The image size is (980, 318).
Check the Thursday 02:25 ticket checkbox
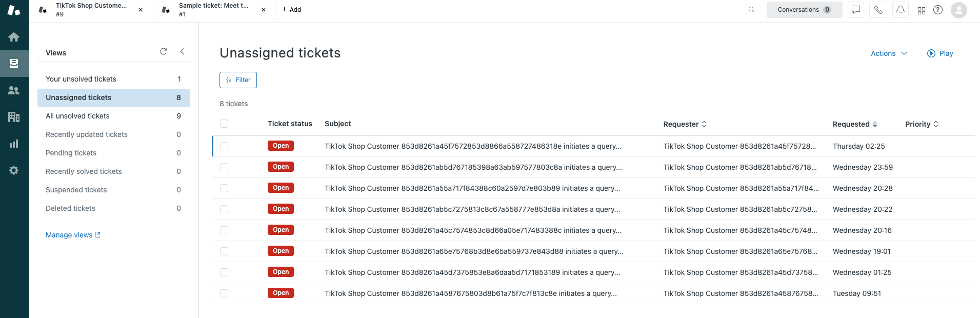224,146
